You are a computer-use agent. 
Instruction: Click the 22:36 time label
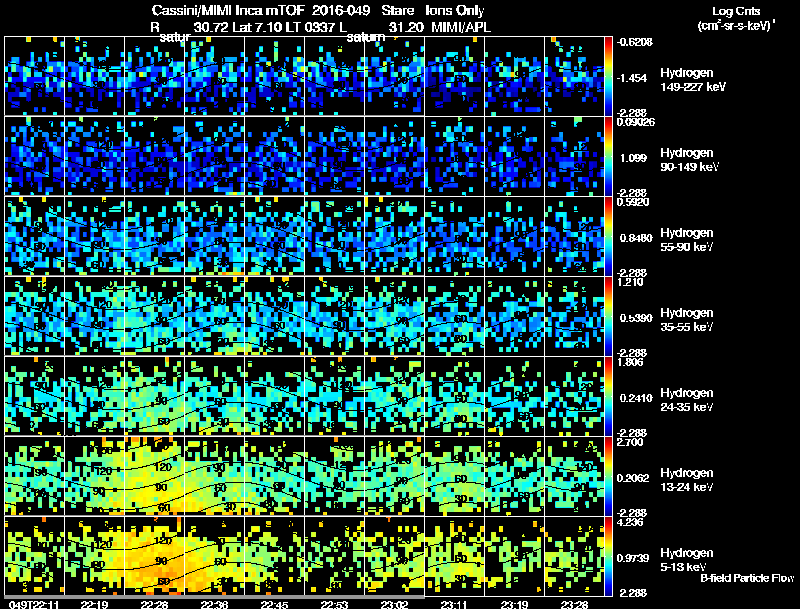click(x=214, y=604)
